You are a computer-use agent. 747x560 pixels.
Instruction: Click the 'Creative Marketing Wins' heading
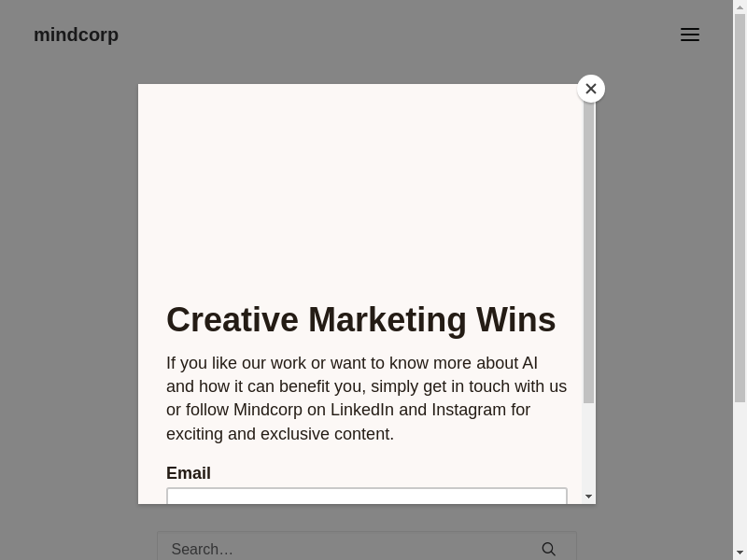(x=360, y=319)
